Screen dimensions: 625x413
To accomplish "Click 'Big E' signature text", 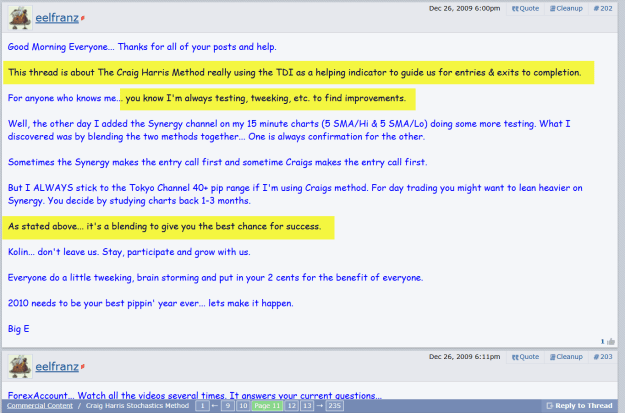I will tap(18, 329).
